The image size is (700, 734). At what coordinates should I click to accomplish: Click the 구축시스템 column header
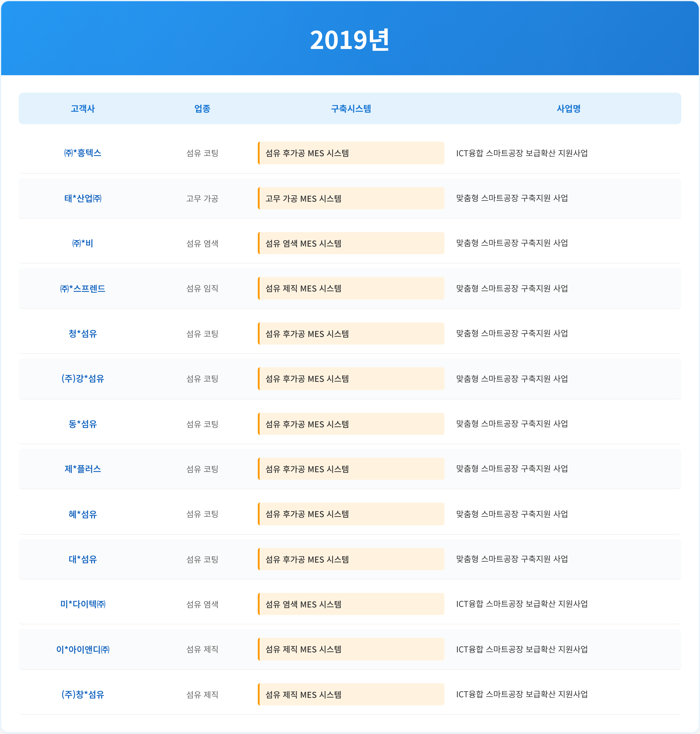point(351,108)
